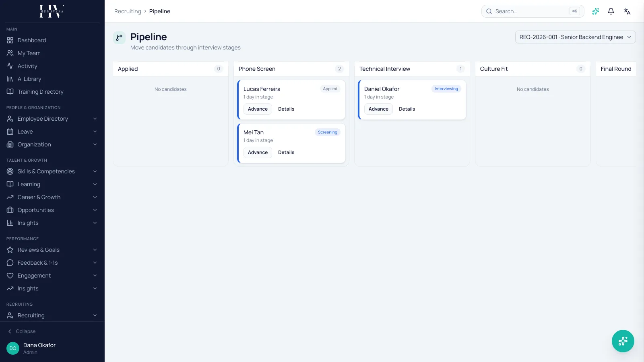Click the Phone Screen column header
644x362 pixels.
point(291,69)
